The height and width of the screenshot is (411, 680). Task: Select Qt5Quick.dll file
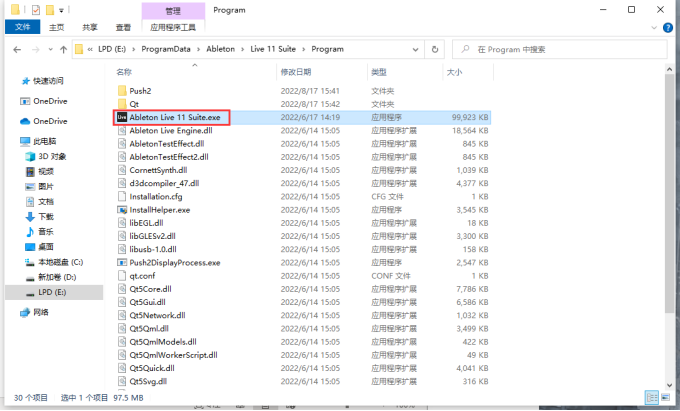tap(152, 368)
